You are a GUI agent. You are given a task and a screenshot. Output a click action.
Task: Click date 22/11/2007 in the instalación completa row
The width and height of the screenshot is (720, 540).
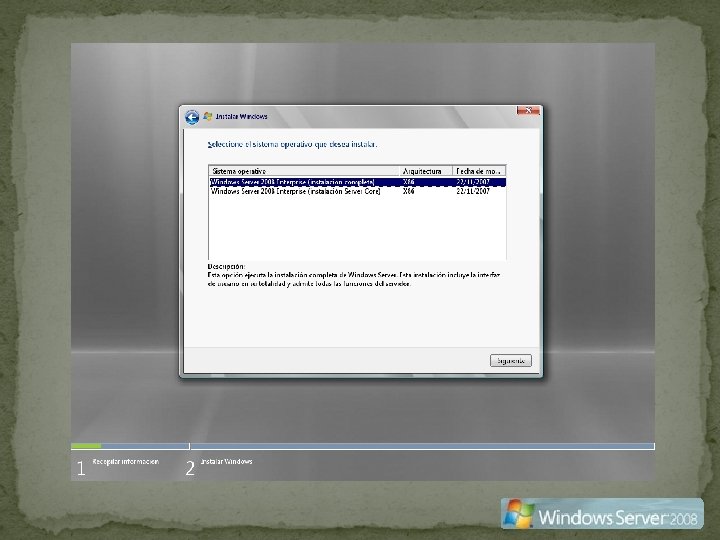pyautogui.click(x=473, y=182)
